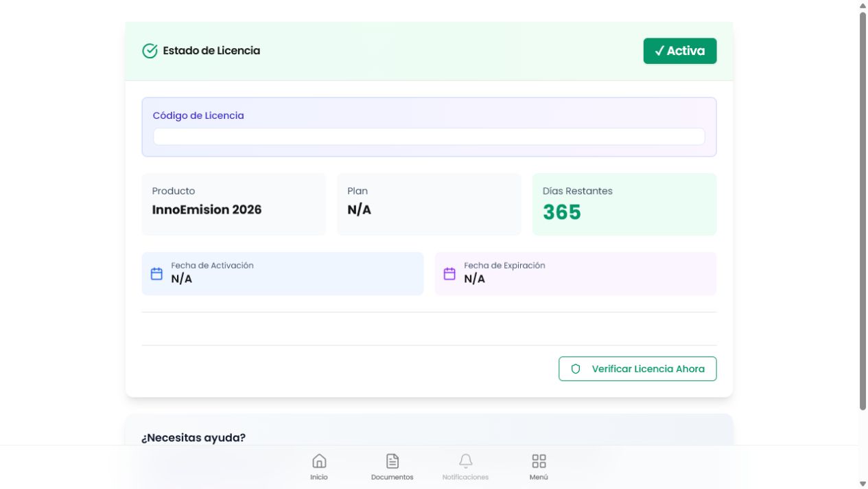Click the Código de Licencia label
Screen dimensions: 868x489
click(198, 115)
